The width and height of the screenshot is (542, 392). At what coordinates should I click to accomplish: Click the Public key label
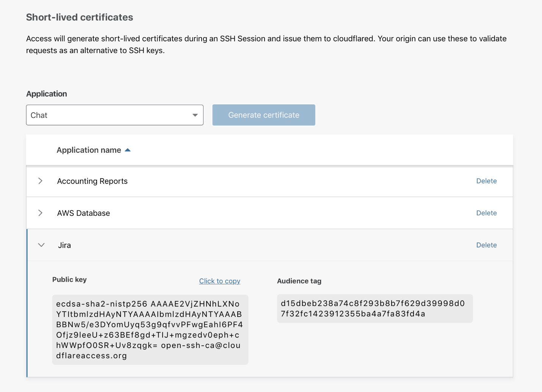69,279
